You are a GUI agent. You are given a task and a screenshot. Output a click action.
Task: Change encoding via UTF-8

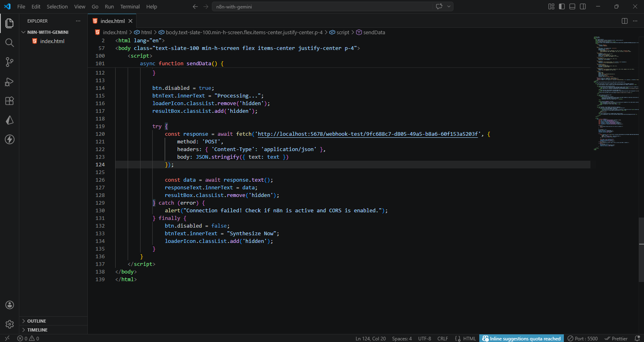pos(425,338)
